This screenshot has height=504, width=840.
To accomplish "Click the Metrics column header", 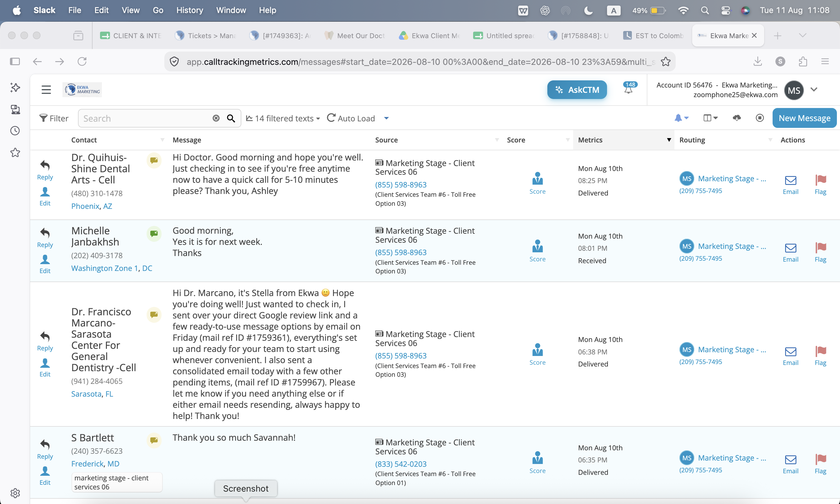I will point(623,140).
